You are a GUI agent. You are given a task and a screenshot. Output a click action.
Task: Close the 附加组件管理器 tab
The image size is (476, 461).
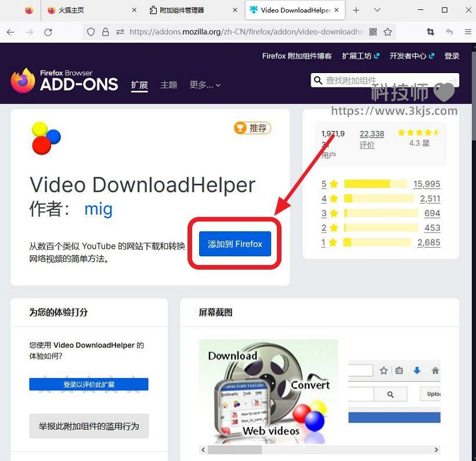(x=235, y=10)
